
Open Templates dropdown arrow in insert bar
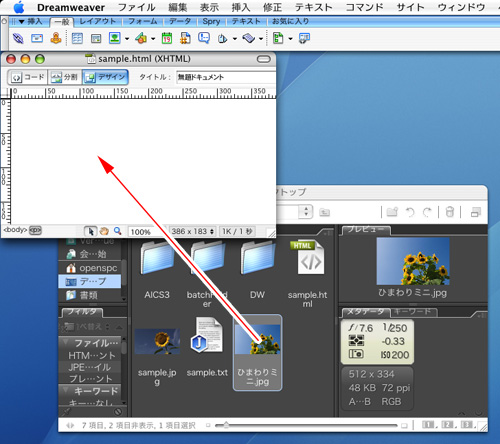[x=290, y=39]
